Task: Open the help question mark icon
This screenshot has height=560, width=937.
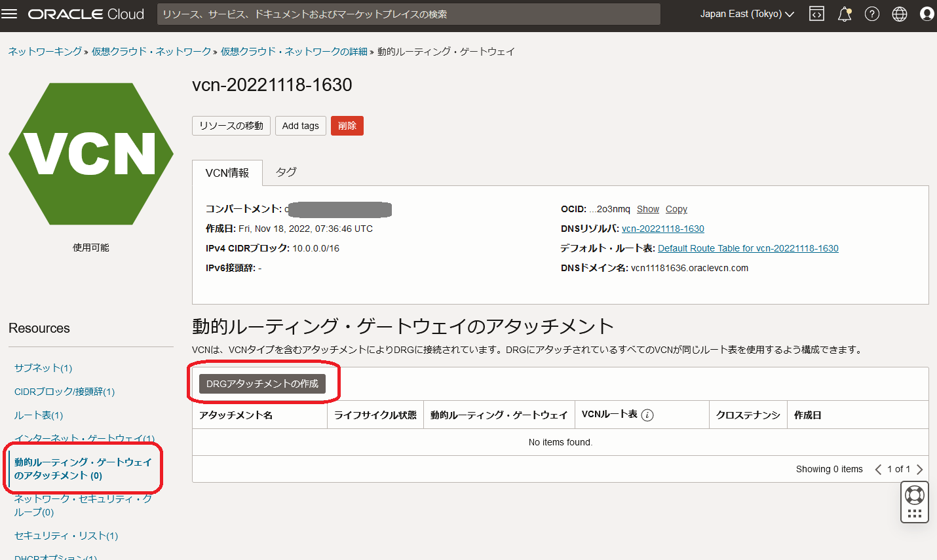Action: click(871, 13)
